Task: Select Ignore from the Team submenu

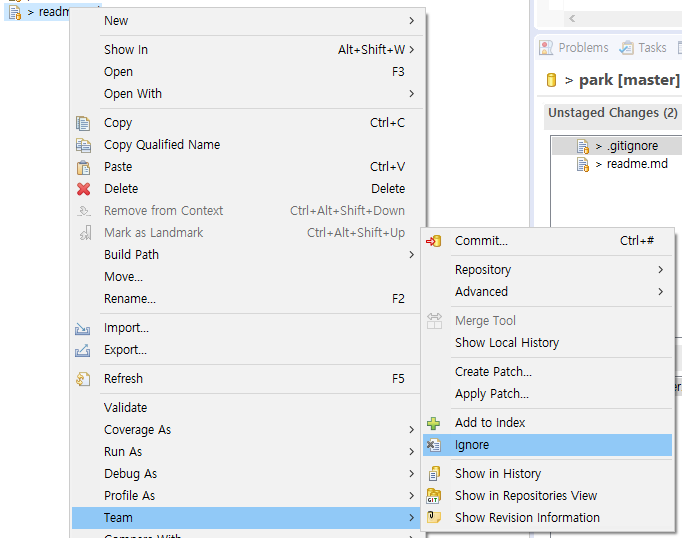Action: [x=472, y=445]
